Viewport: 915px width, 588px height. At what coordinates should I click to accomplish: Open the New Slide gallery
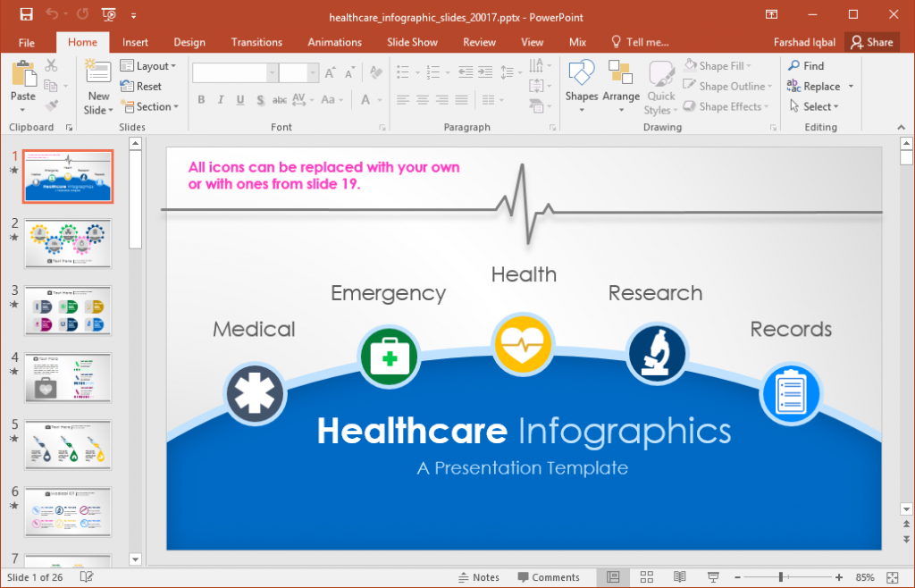pyautogui.click(x=97, y=86)
